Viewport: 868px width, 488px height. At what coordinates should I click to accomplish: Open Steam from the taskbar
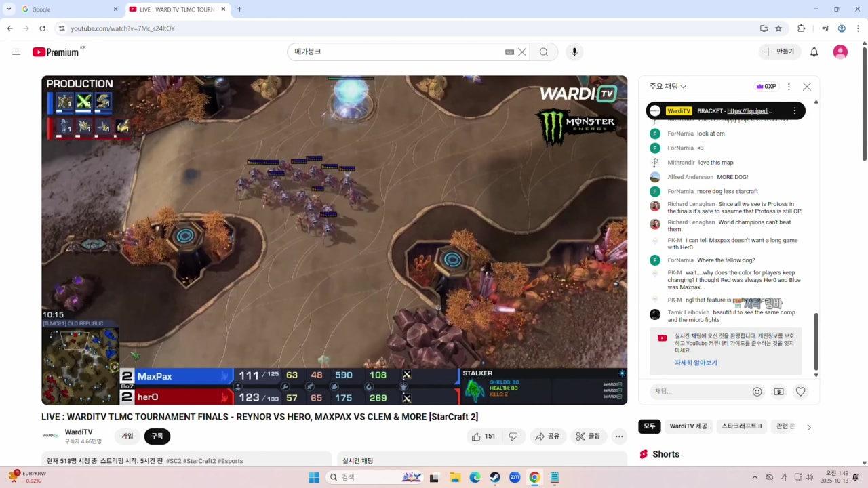pos(495,477)
